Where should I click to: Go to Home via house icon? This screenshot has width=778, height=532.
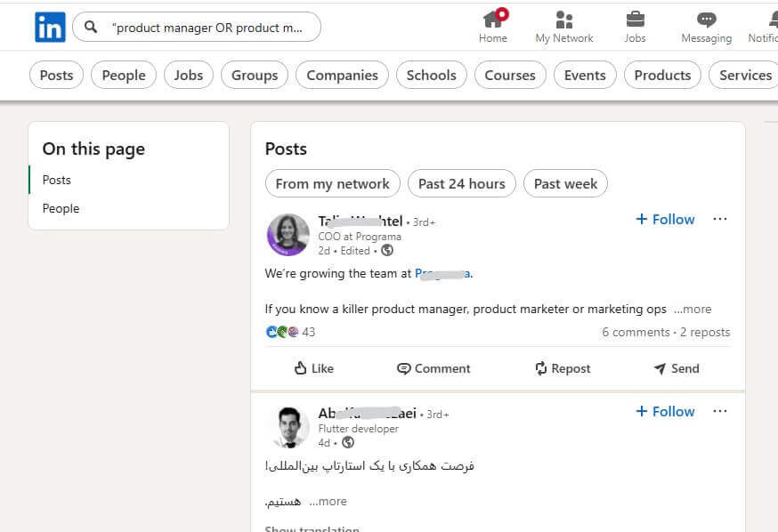(493, 20)
